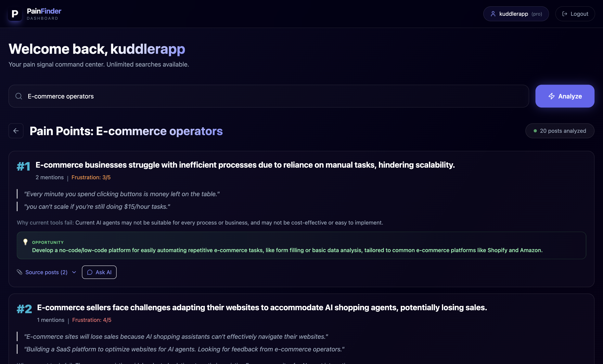The width and height of the screenshot is (603, 364).
Task: Open Source posts (2) list
Action: coord(46,272)
